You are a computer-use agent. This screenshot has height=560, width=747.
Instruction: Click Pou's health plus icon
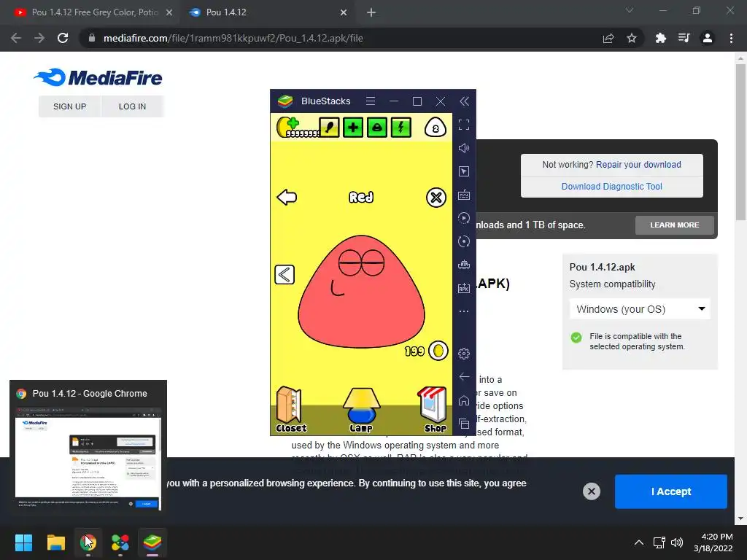tap(353, 128)
